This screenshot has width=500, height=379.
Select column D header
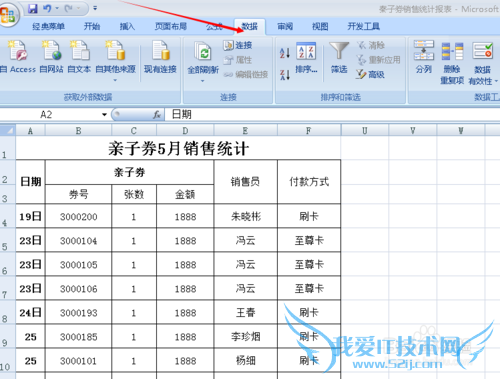(x=185, y=131)
